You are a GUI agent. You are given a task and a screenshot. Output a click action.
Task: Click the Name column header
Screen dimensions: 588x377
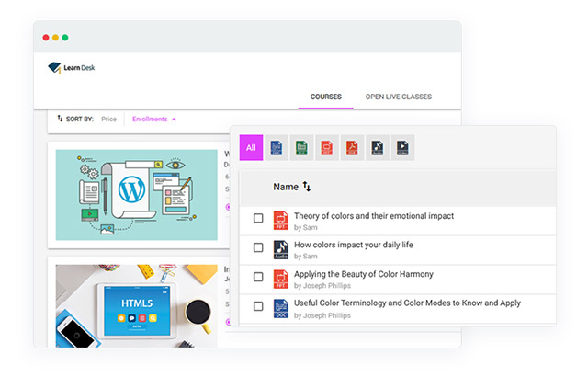point(286,187)
